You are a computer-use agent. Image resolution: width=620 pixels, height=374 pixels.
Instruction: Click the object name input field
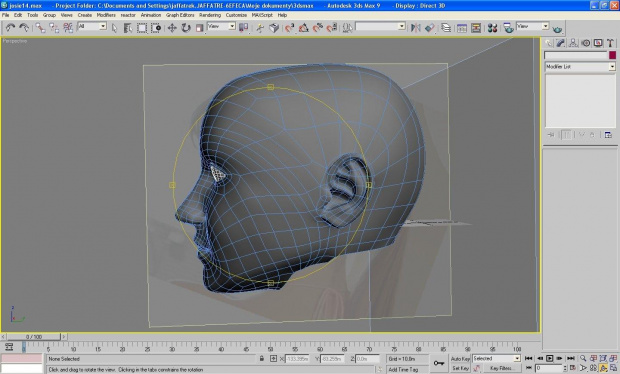tap(575, 55)
